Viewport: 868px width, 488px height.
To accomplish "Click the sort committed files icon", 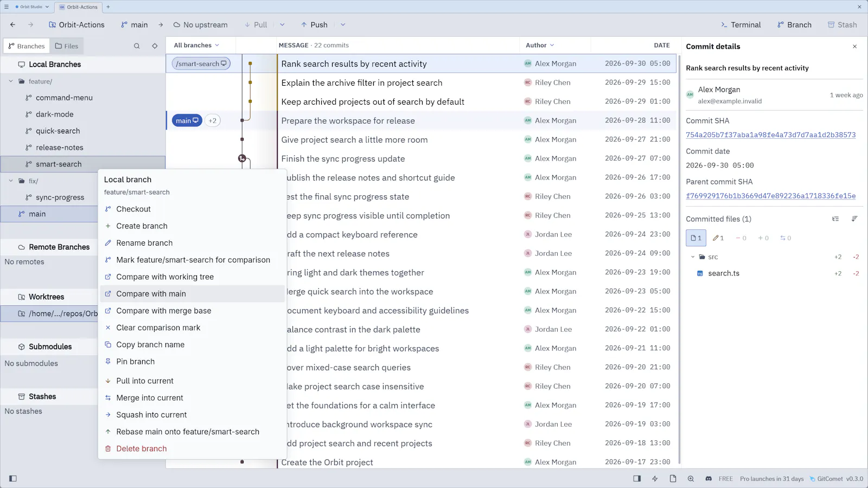I will (854, 219).
